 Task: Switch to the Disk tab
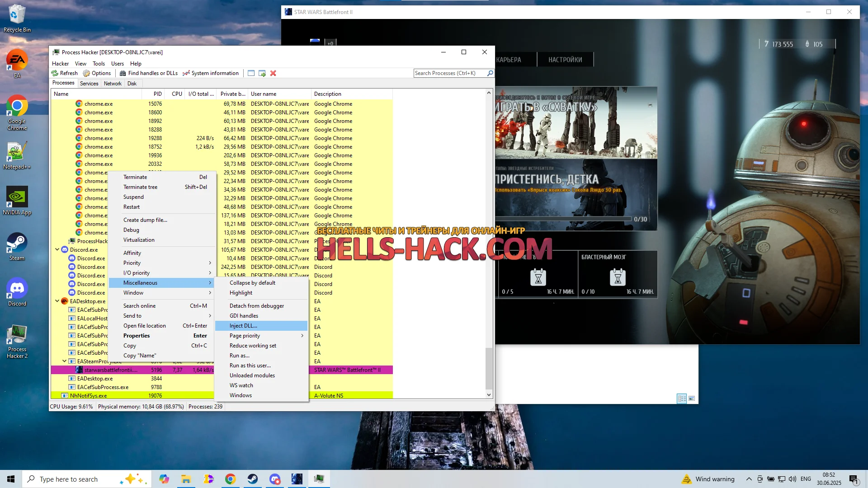[132, 84]
